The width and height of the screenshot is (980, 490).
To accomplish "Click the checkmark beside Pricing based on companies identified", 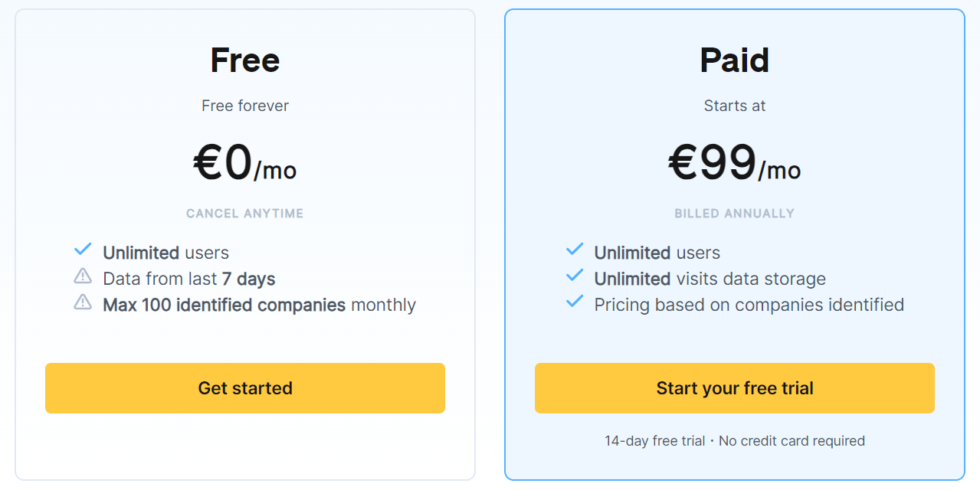I will [x=573, y=302].
